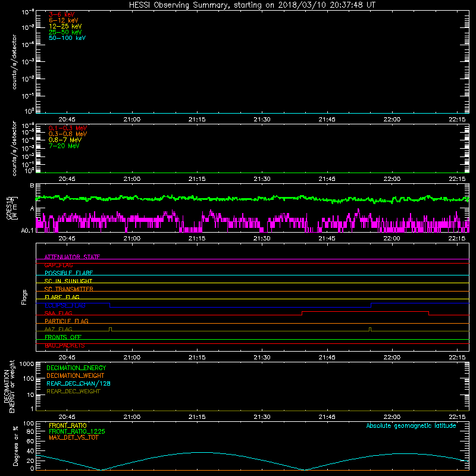Select the green FRONTS_OFF label

(63, 337)
